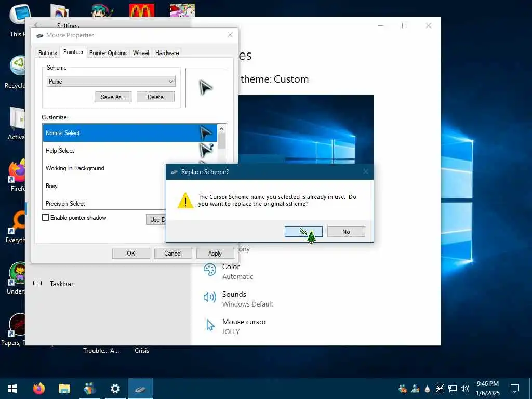Open the Hardware tab
Image resolution: width=532 pixels, height=399 pixels.
(167, 53)
